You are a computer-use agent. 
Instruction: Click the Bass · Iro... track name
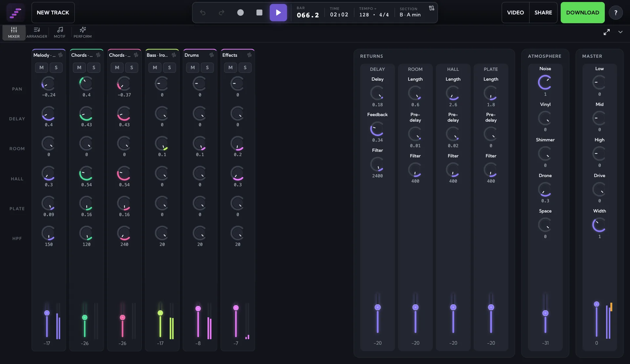[x=157, y=55]
